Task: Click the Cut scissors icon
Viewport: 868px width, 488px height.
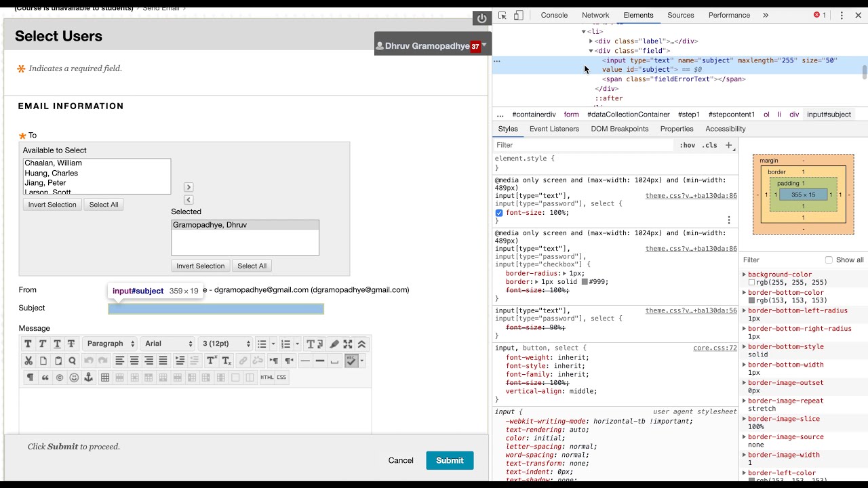Action: point(28,361)
